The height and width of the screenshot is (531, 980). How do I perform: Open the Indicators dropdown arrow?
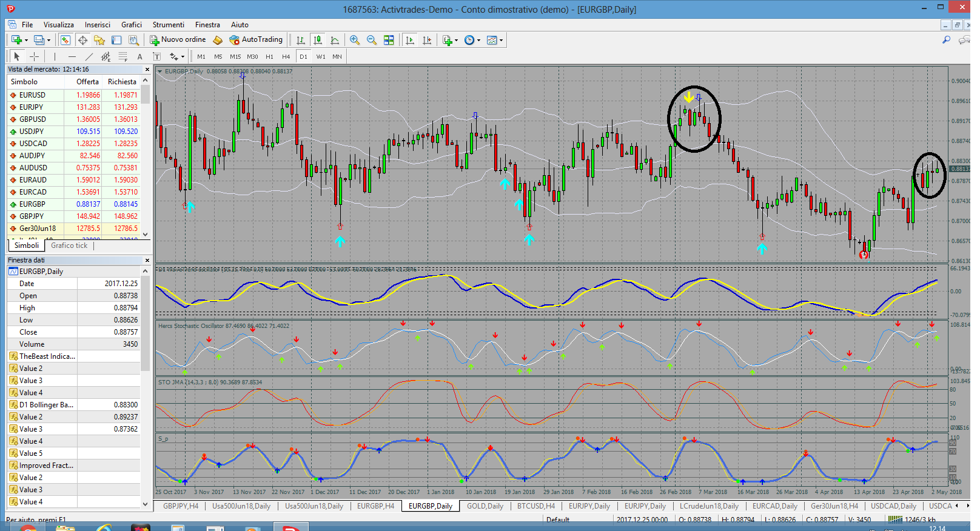click(457, 41)
